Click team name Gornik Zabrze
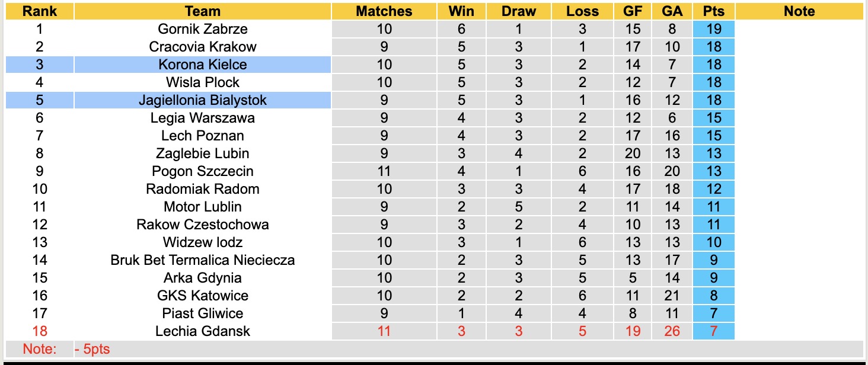This screenshot has width=868, height=365. click(x=203, y=29)
